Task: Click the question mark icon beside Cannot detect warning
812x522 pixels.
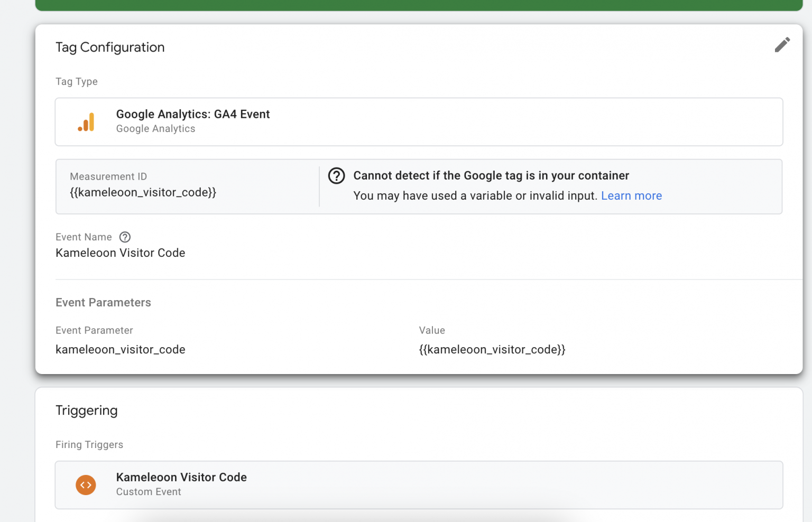Action: (336, 176)
